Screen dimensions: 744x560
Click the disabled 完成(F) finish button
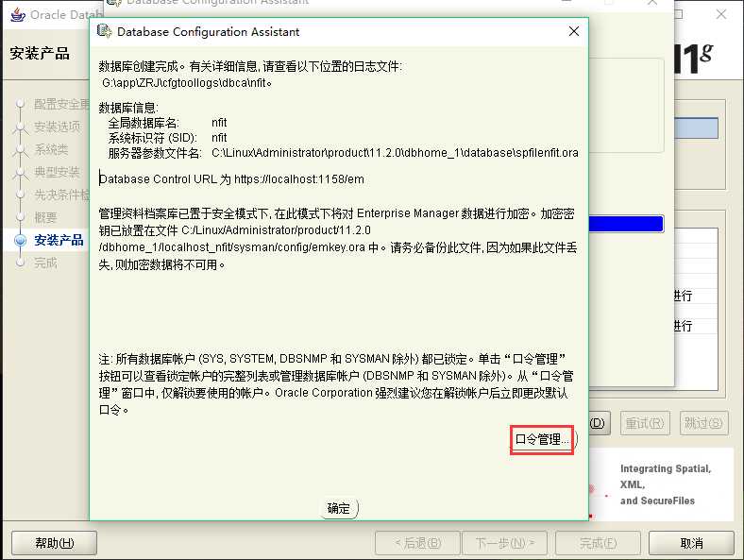pyautogui.click(x=598, y=543)
